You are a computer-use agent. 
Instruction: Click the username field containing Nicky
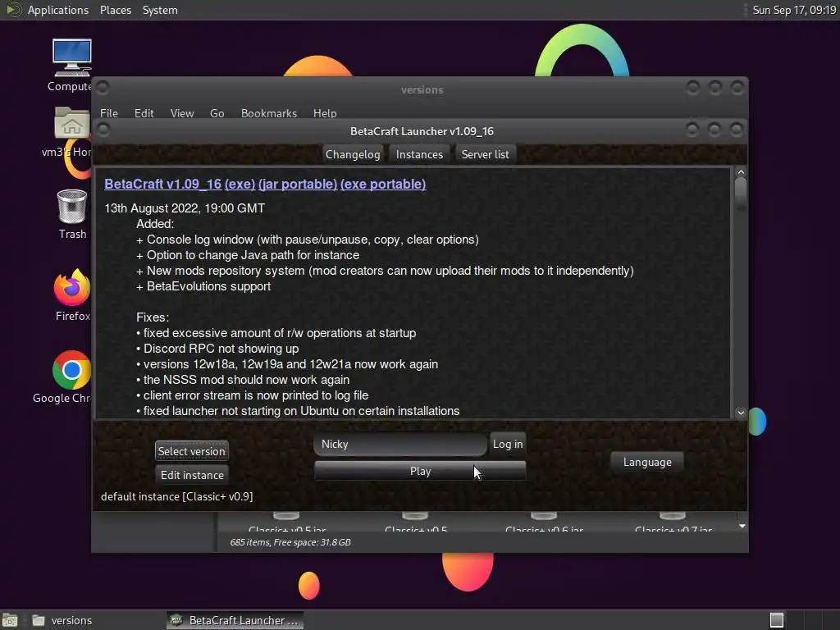click(x=400, y=444)
